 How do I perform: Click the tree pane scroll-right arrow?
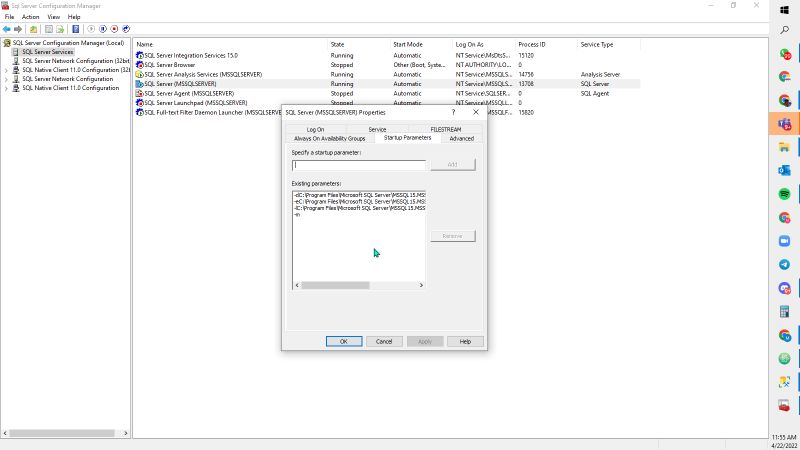coord(126,433)
